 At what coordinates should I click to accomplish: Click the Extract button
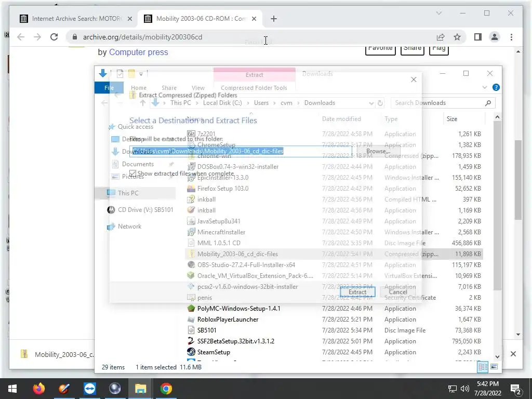tap(357, 292)
